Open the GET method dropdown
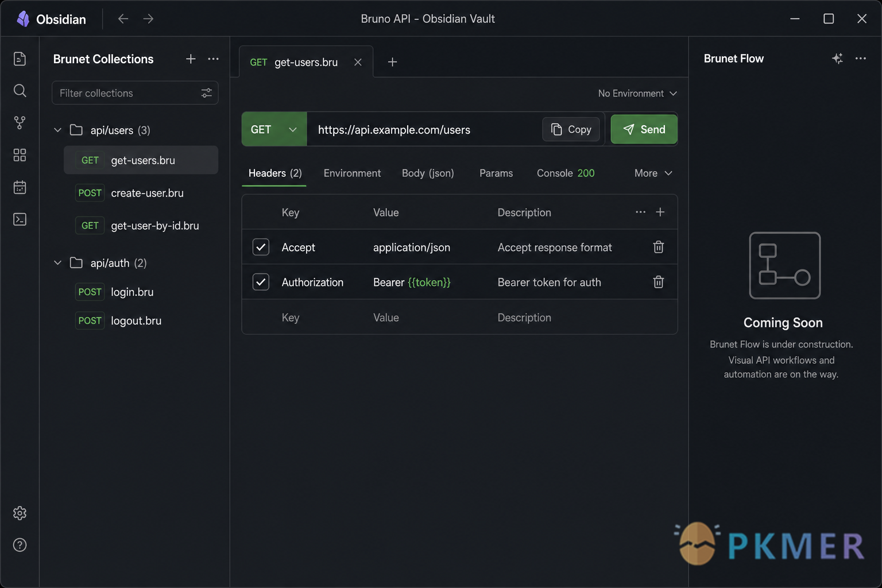 274,129
